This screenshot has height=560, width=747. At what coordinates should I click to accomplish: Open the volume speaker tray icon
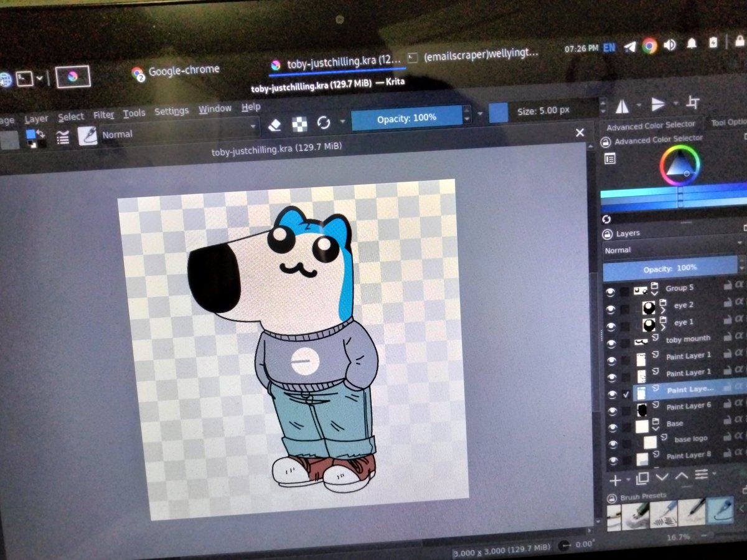click(670, 45)
